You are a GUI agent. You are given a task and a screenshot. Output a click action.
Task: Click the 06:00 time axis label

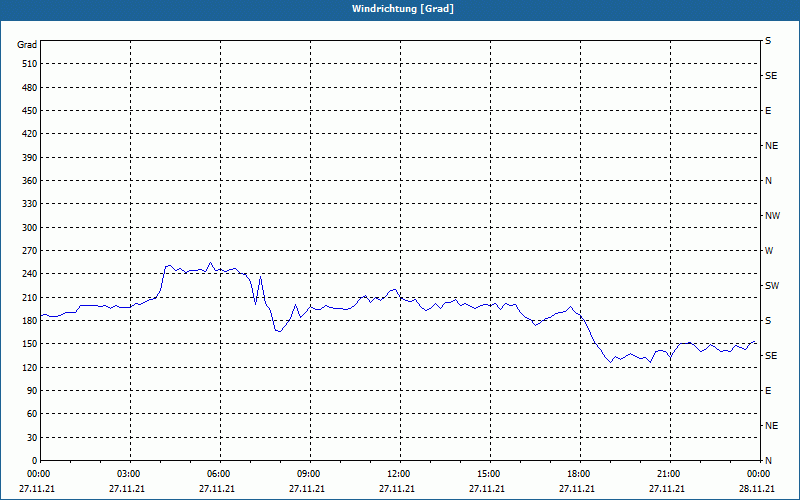pyautogui.click(x=220, y=474)
